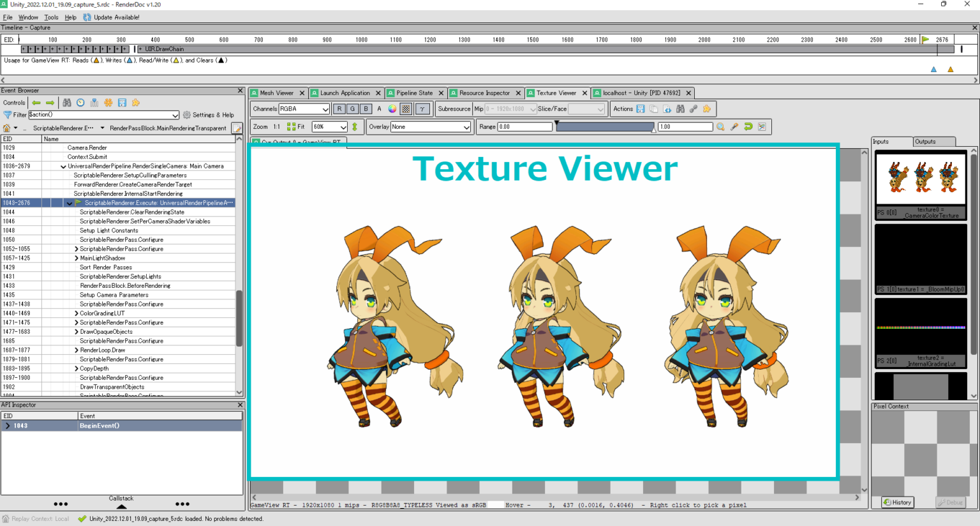Expand the MainLightShadow tree entry
The image size is (980, 526).
point(77,258)
